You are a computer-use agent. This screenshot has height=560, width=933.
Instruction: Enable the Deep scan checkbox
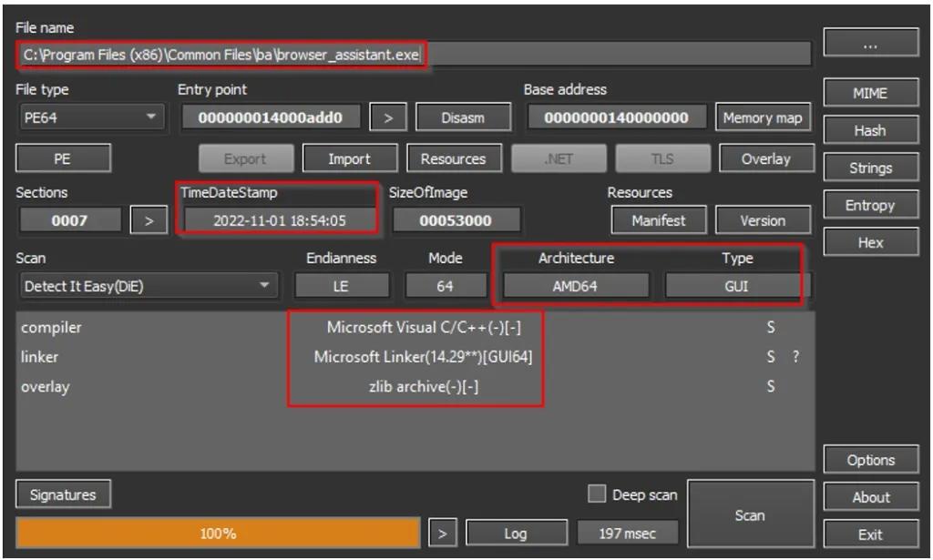(x=597, y=494)
